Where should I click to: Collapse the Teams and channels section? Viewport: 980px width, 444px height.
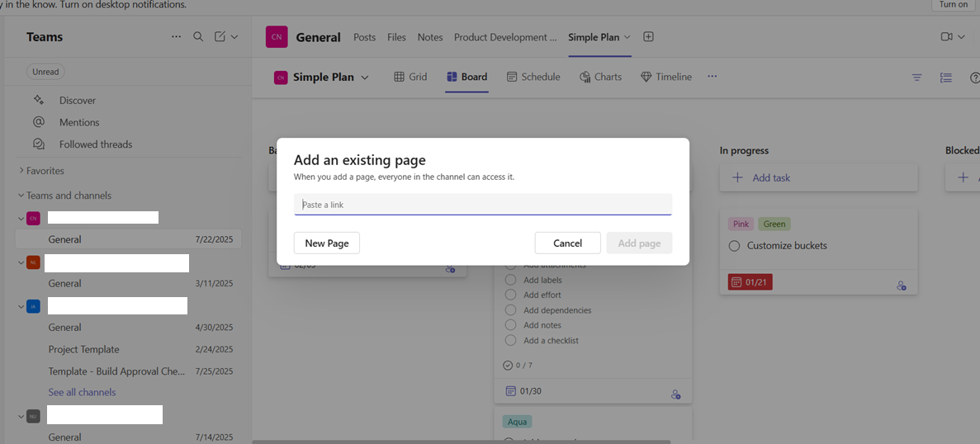coord(65,196)
